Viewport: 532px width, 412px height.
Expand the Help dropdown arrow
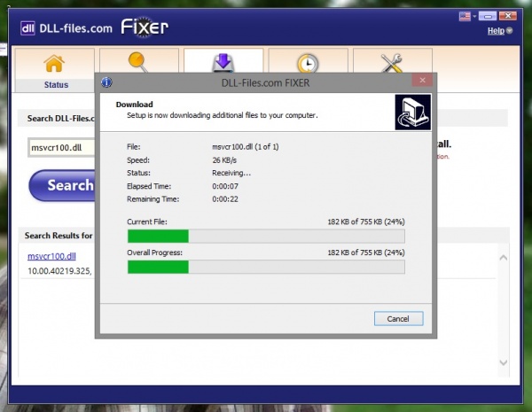[x=509, y=31]
